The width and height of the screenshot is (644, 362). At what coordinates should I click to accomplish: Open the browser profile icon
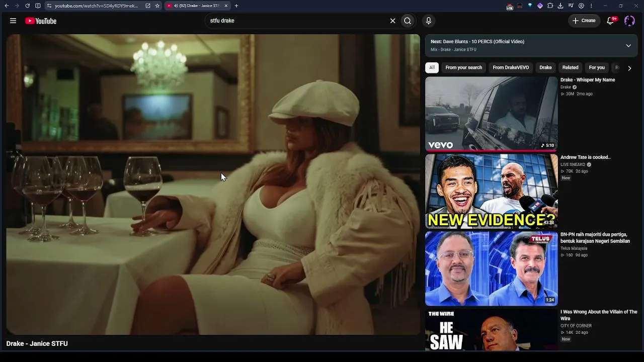(x=581, y=6)
